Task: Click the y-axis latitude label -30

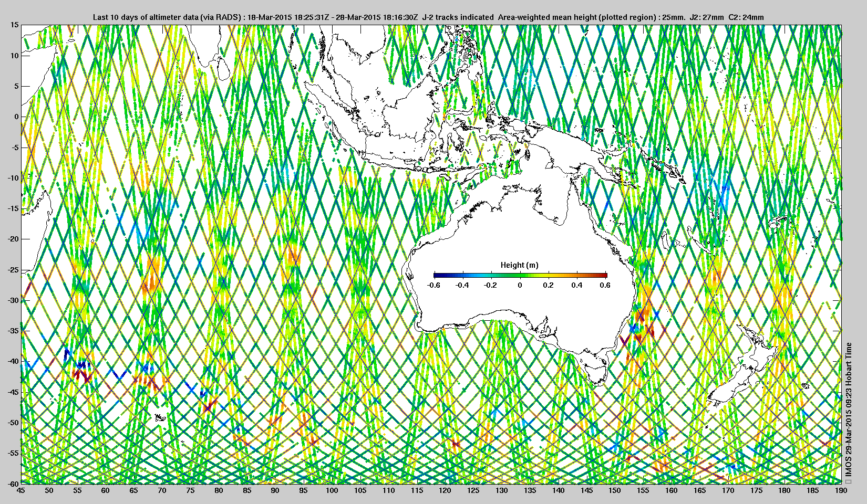Action: point(12,300)
